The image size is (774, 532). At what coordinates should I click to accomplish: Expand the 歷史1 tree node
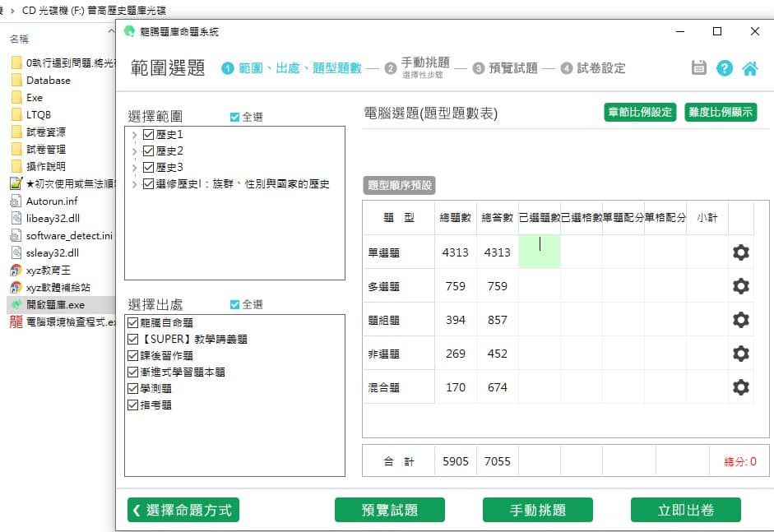click(134, 134)
